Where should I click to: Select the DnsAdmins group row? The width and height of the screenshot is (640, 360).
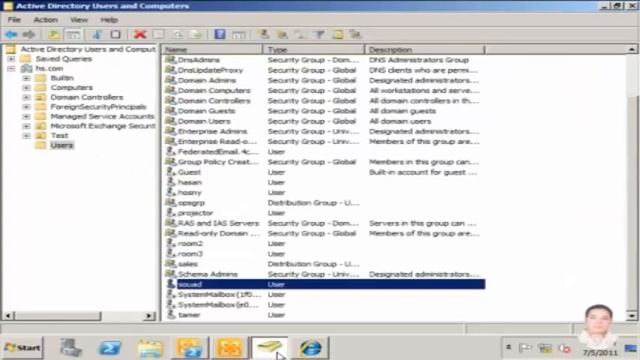(324, 60)
